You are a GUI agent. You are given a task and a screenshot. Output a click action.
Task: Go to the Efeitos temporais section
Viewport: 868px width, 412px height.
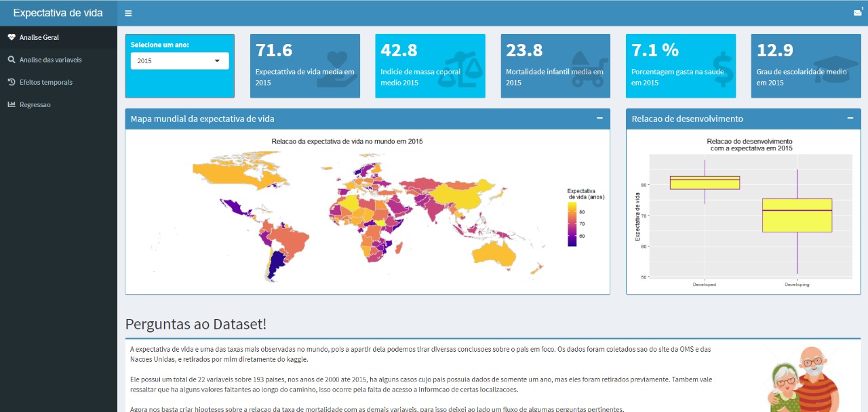pyautogui.click(x=46, y=82)
